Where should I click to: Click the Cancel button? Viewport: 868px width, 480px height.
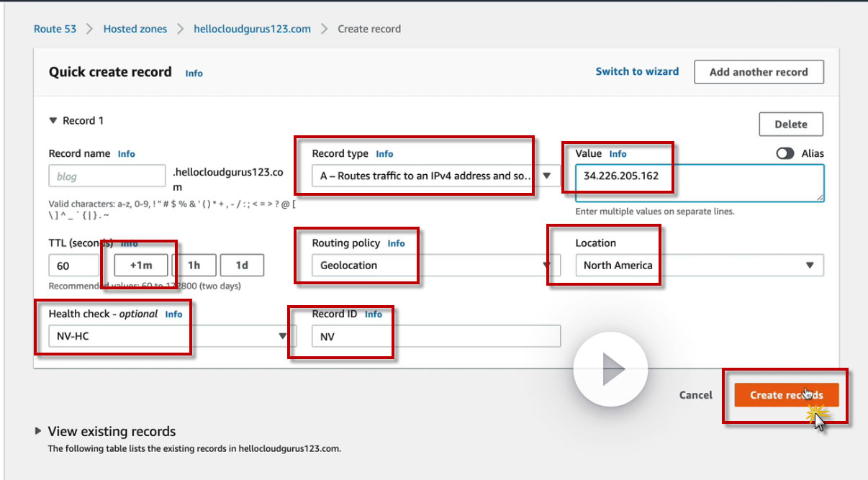point(696,395)
